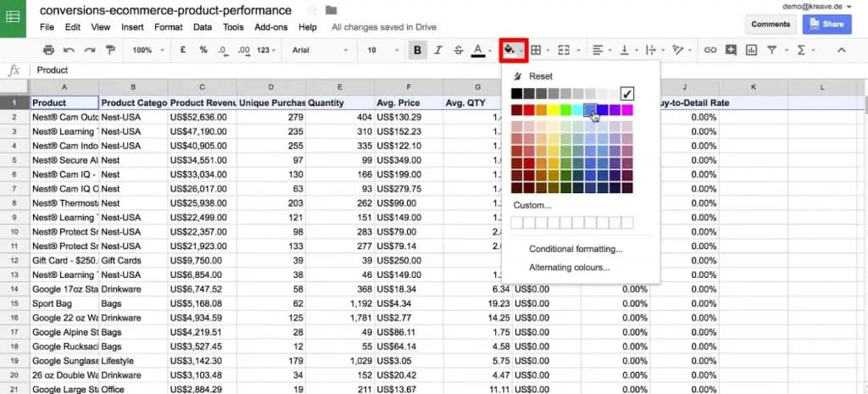Open the Format menu

click(169, 27)
